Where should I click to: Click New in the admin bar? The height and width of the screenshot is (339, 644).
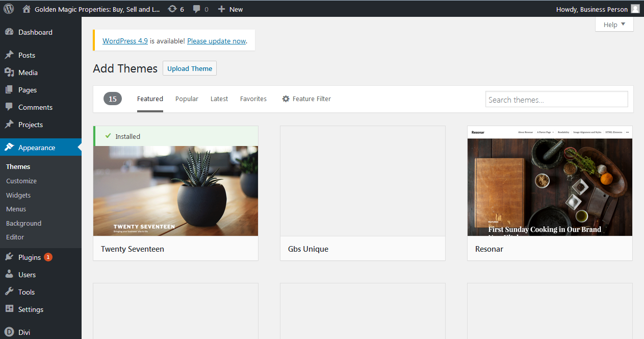pos(236,9)
